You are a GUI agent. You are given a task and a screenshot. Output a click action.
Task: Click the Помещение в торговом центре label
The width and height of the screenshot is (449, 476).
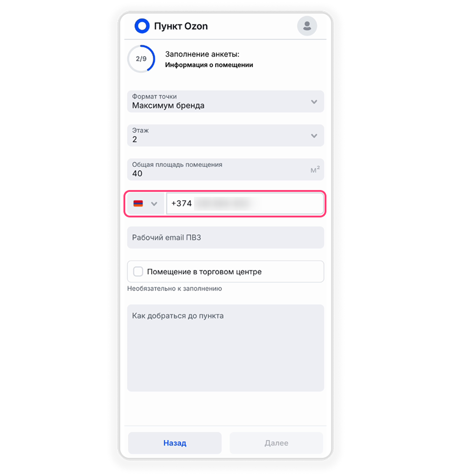(204, 272)
